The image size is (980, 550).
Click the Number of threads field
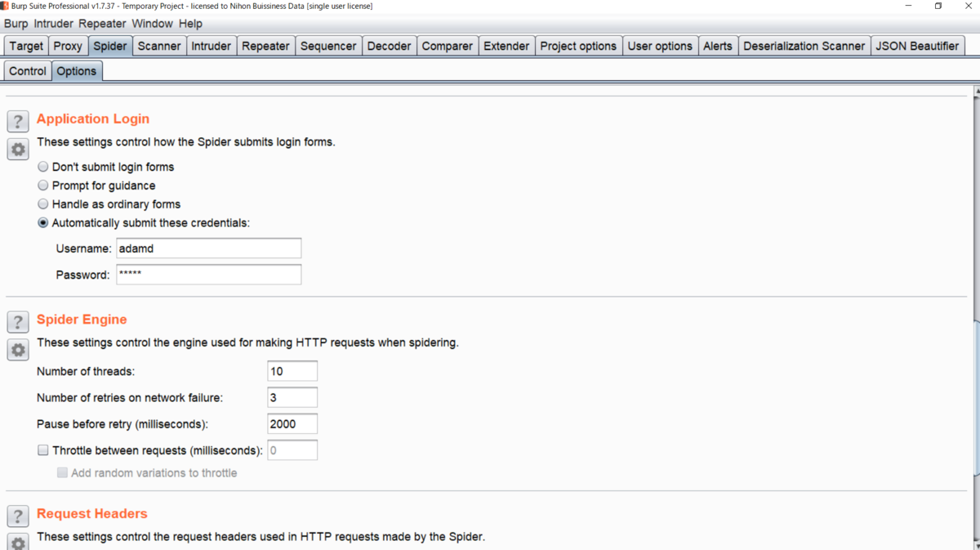click(x=292, y=371)
